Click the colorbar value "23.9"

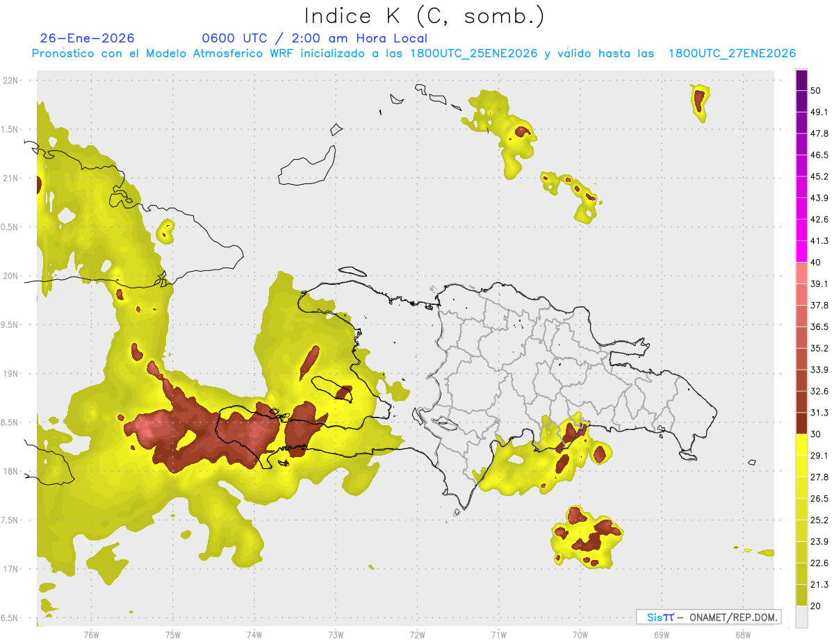[x=819, y=541]
